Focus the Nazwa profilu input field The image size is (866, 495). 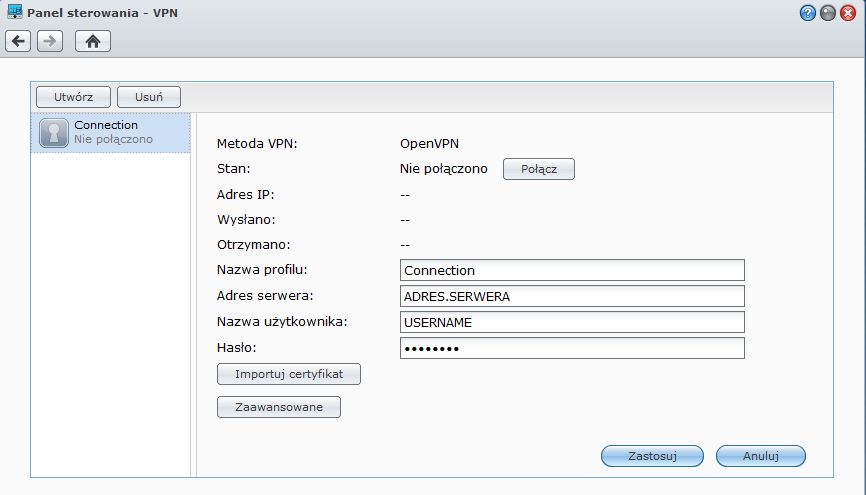[x=572, y=270]
